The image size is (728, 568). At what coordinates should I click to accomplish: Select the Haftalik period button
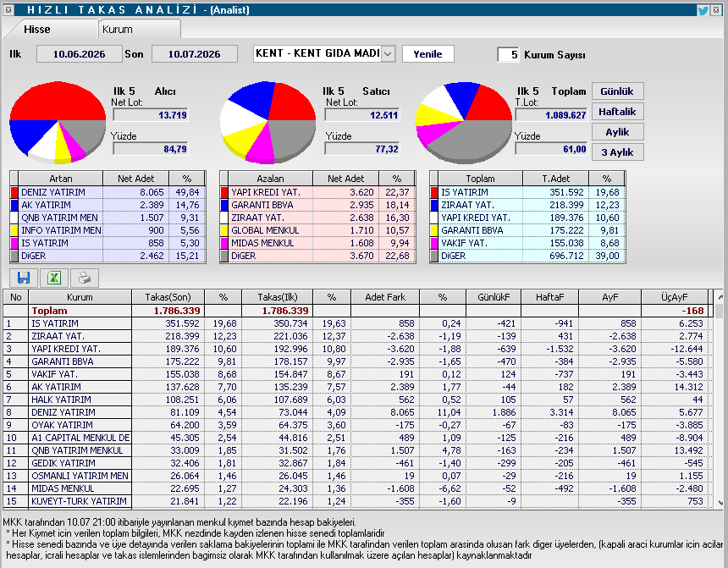tap(617, 112)
